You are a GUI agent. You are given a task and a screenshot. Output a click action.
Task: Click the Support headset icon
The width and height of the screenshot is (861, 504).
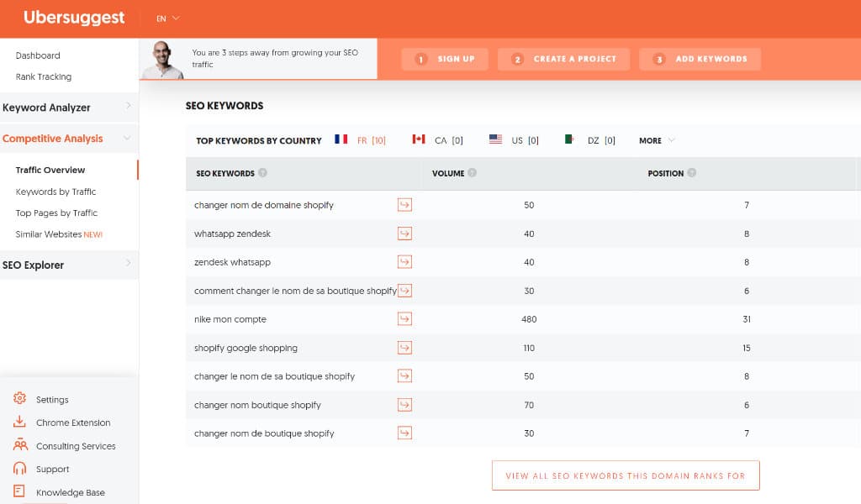(x=20, y=469)
